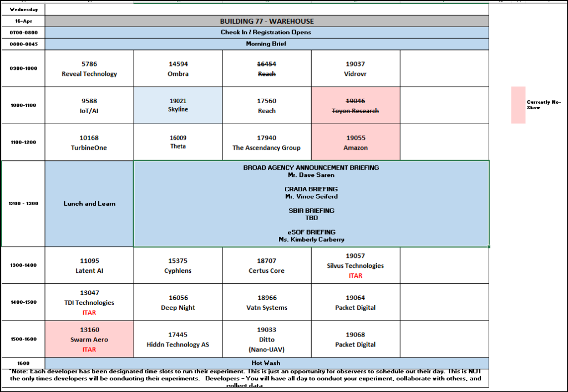The image size is (568, 392).
Task: Click the Check In / Registration Opens row
Action: [x=267, y=33]
